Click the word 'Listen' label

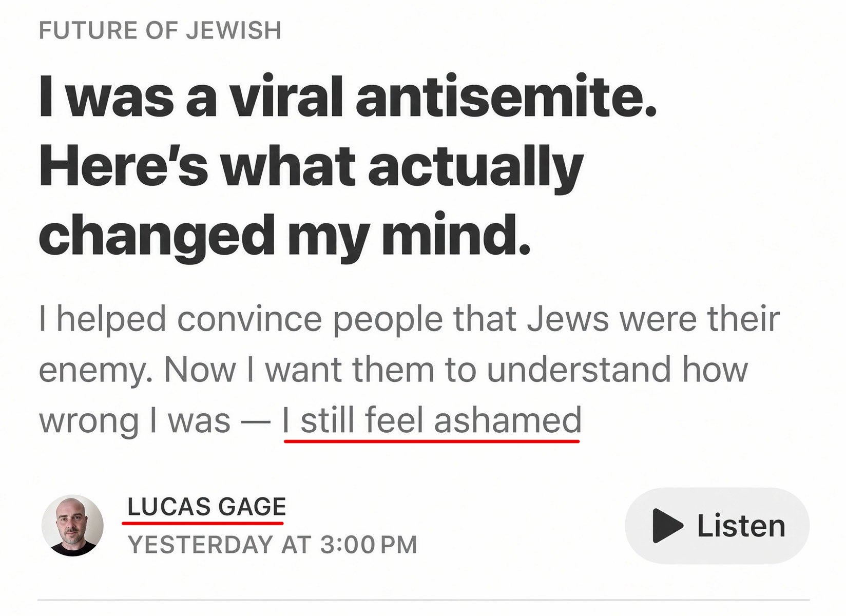(741, 526)
